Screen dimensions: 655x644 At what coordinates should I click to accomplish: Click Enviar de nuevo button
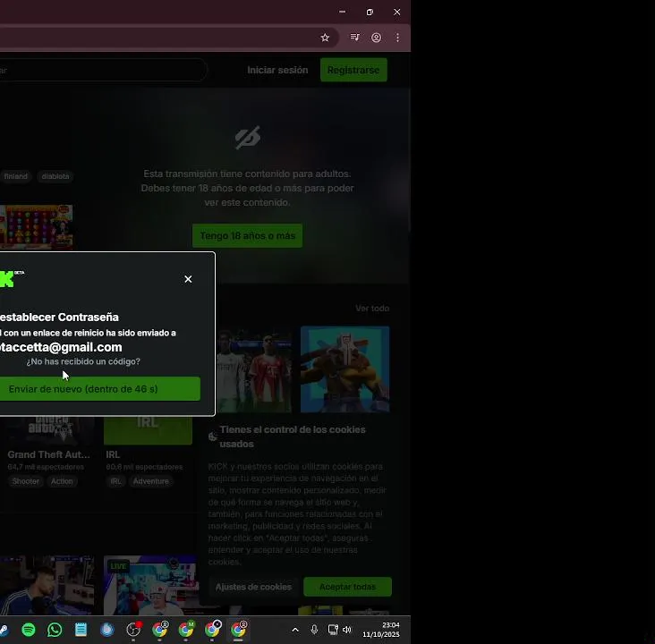99,389
